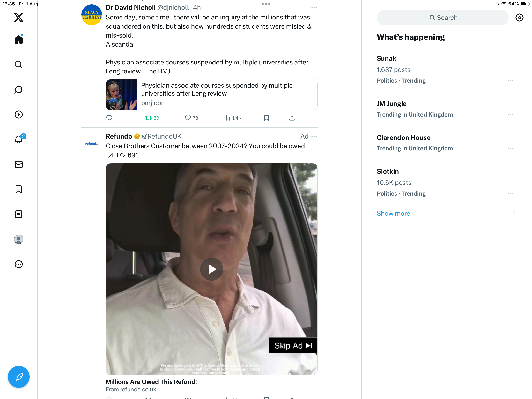Go to Home tab in sidebar
Viewport: 532px width, 399px height.
[x=18, y=40]
